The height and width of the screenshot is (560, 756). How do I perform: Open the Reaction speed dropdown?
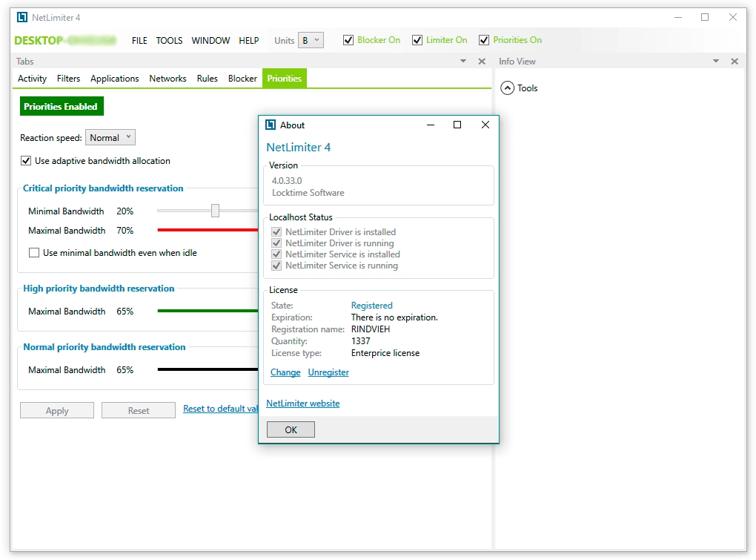point(110,137)
